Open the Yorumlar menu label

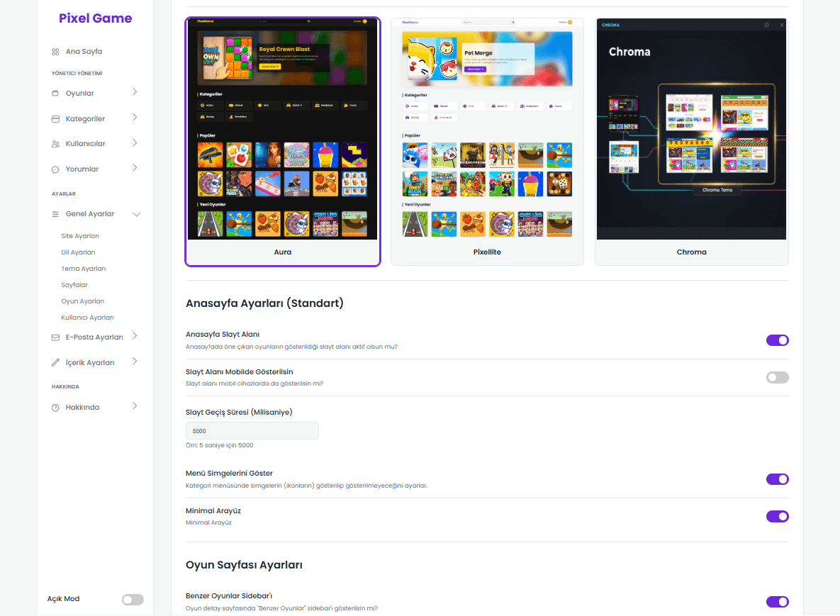82,169
